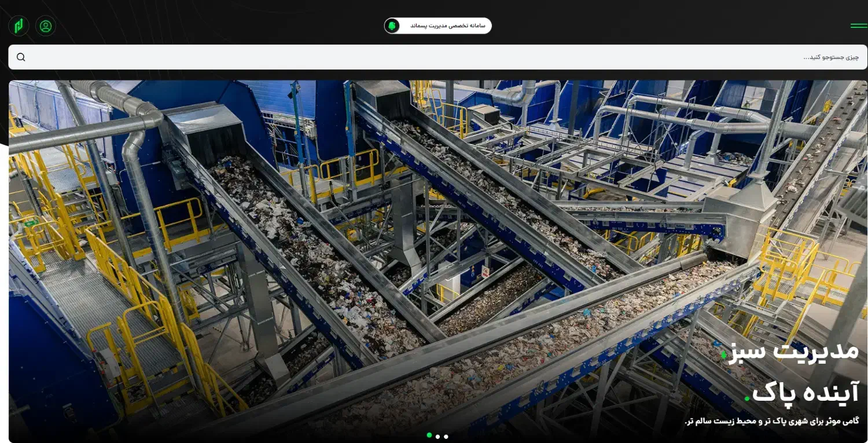Select the active green carousel dot
The image size is (868, 443).
(429, 435)
